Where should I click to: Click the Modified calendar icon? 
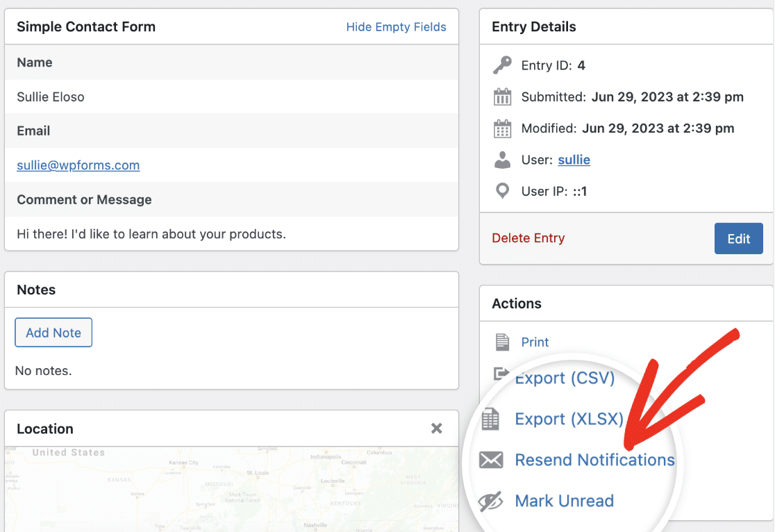502,128
